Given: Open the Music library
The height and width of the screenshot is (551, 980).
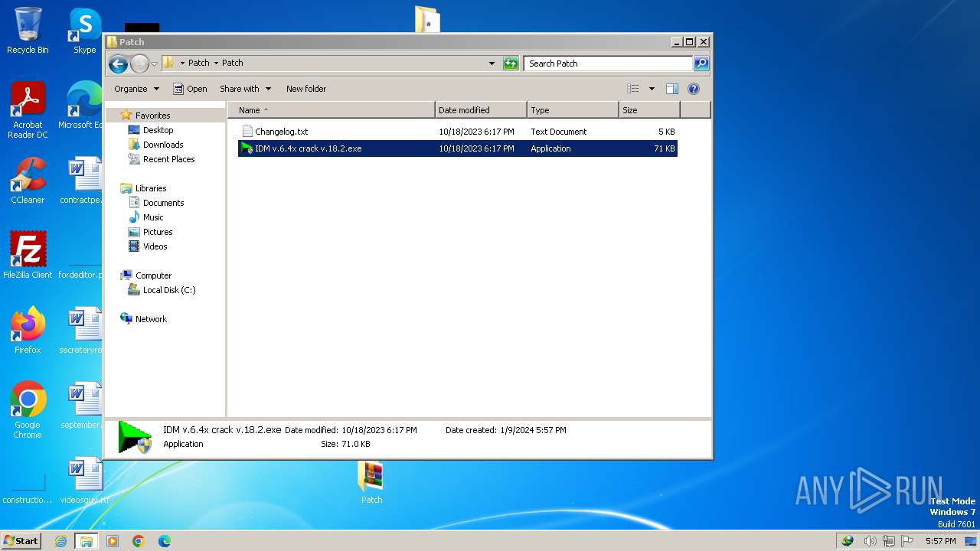Looking at the screenshot, I should point(153,217).
